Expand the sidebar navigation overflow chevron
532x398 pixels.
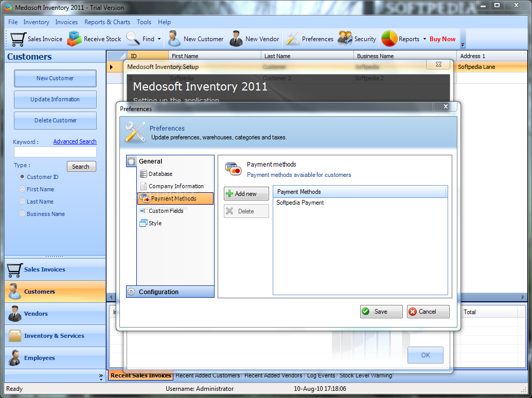[x=101, y=376]
